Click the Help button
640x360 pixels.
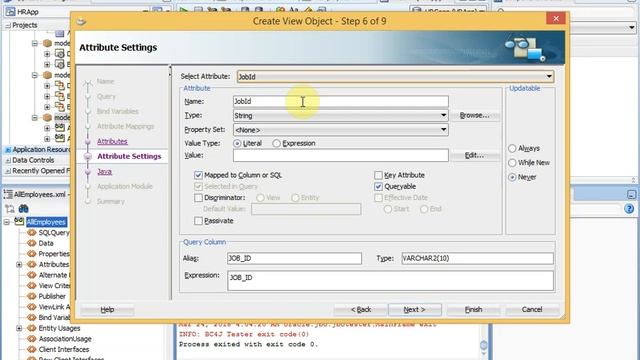107,310
